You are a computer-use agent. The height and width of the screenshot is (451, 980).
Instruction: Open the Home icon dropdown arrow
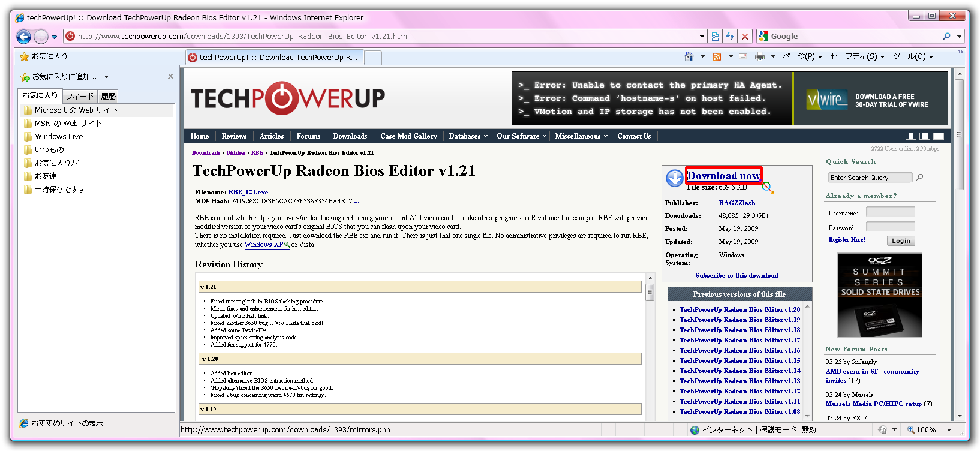tap(702, 56)
